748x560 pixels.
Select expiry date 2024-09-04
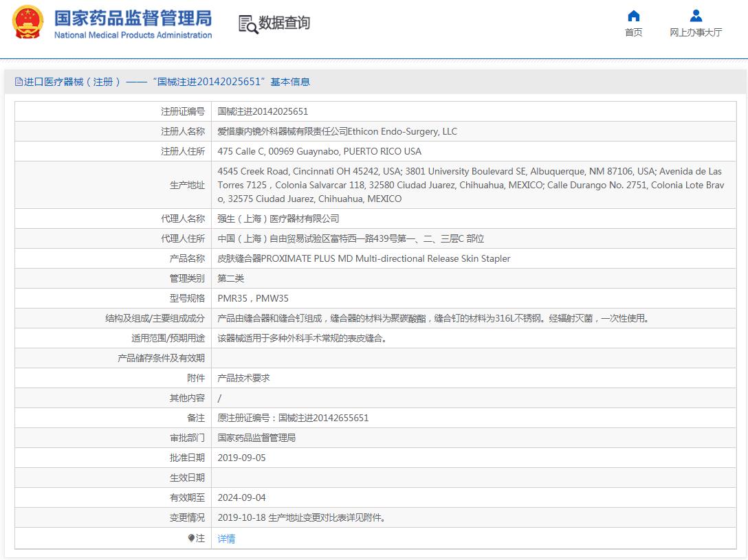242,497
